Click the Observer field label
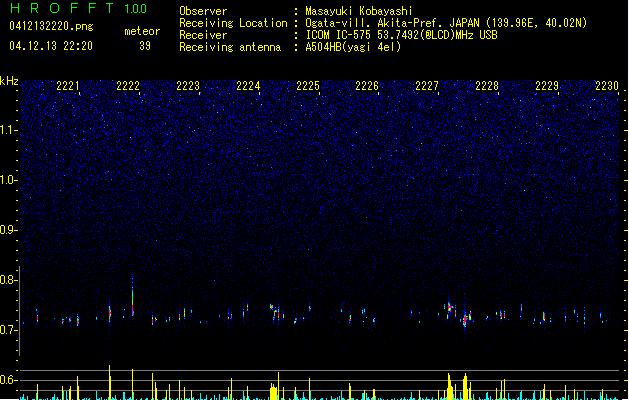The height and width of the screenshot is (400, 629). coord(203,11)
